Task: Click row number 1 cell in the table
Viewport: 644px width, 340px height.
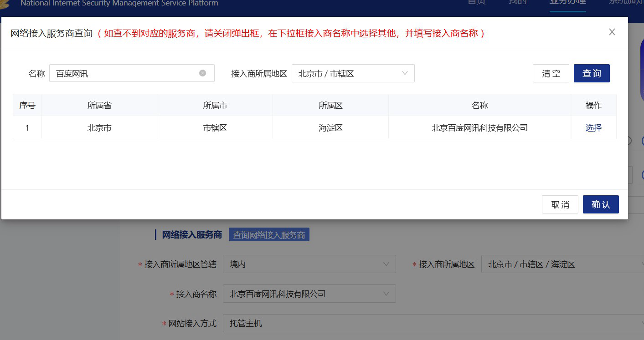Action: [27, 128]
